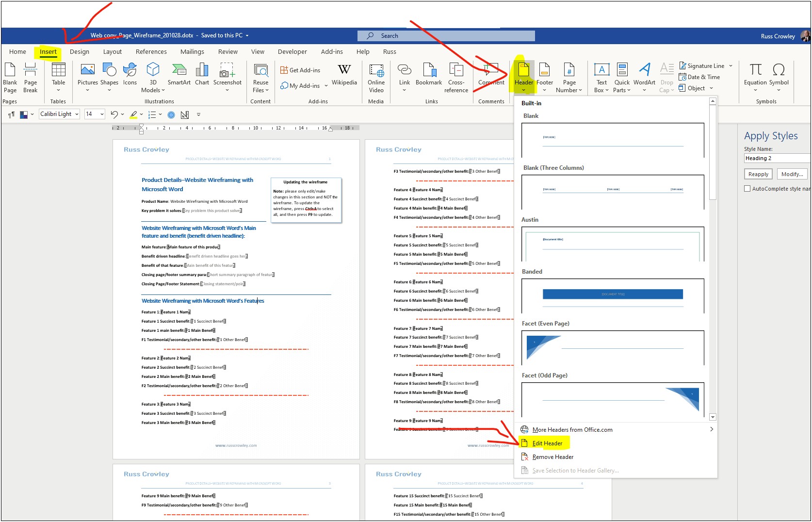
Task: Open the Style Name combo box
Action: [777, 158]
